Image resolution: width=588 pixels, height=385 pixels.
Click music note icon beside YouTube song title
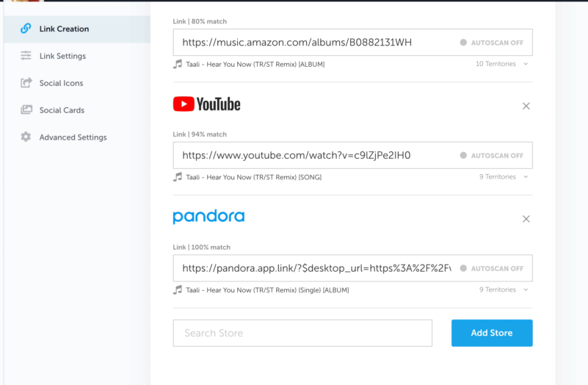pyautogui.click(x=178, y=177)
